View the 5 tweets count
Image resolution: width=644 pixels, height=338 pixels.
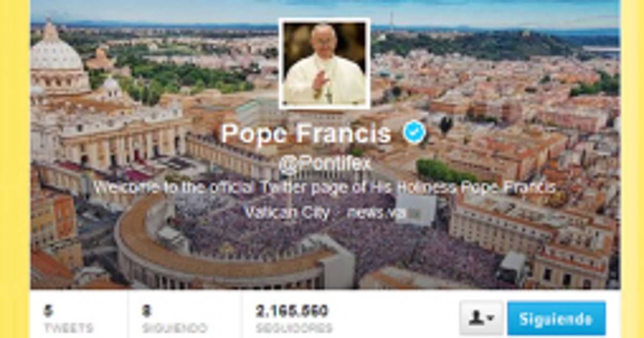48,311
